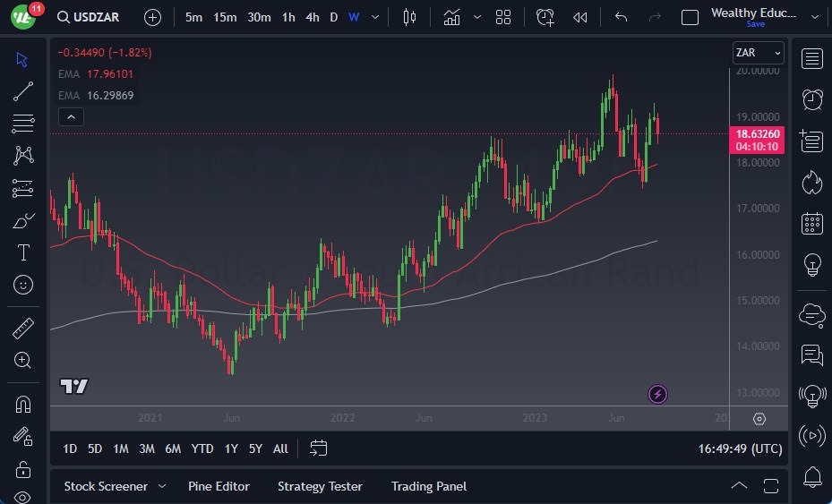
Task: Collapse the indicator legend chevron
Action: (70, 116)
